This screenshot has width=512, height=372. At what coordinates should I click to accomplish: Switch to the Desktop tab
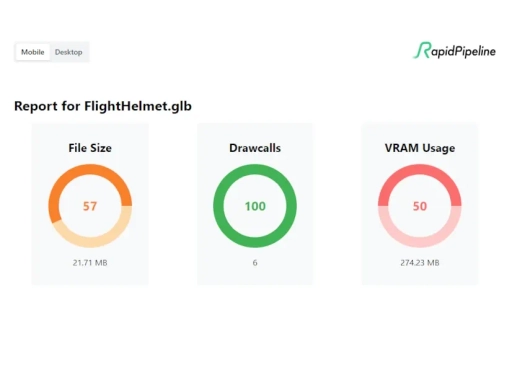click(69, 52)
